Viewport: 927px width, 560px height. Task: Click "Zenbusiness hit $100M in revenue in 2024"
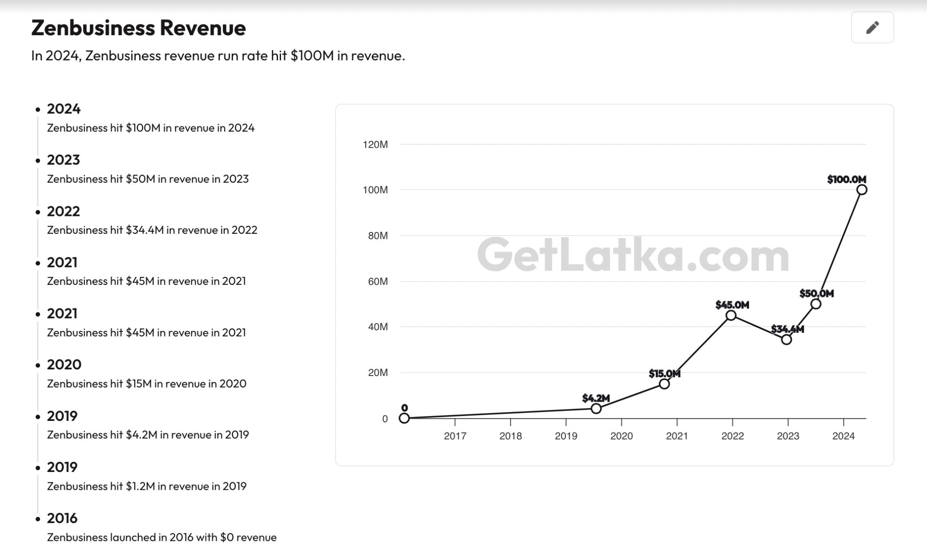151,128
